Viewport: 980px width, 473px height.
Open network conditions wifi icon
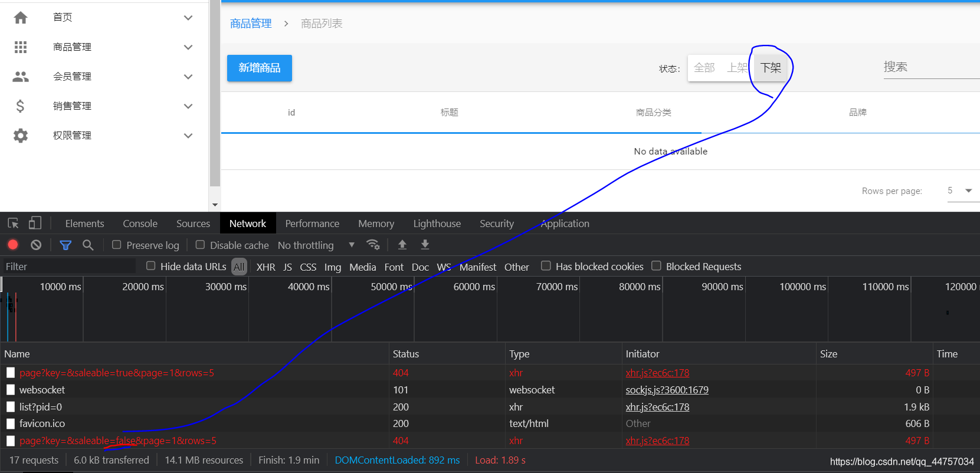[373, 244]
